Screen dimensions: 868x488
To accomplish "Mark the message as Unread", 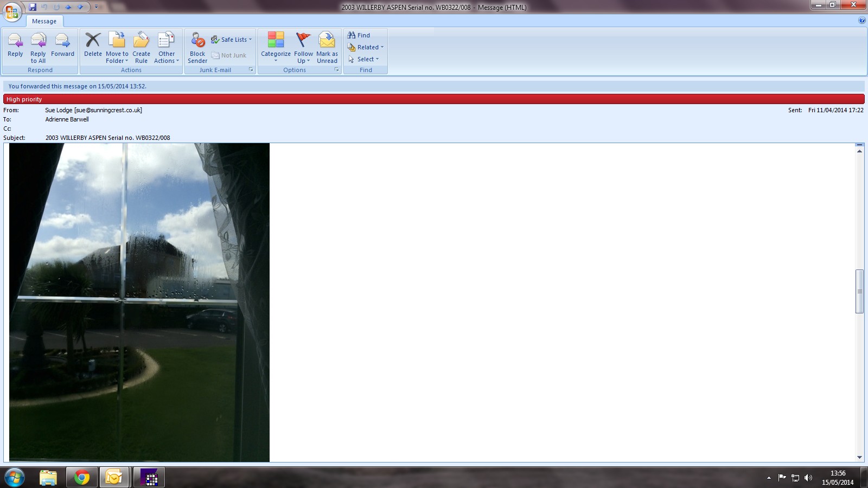I will coord(327,41).
